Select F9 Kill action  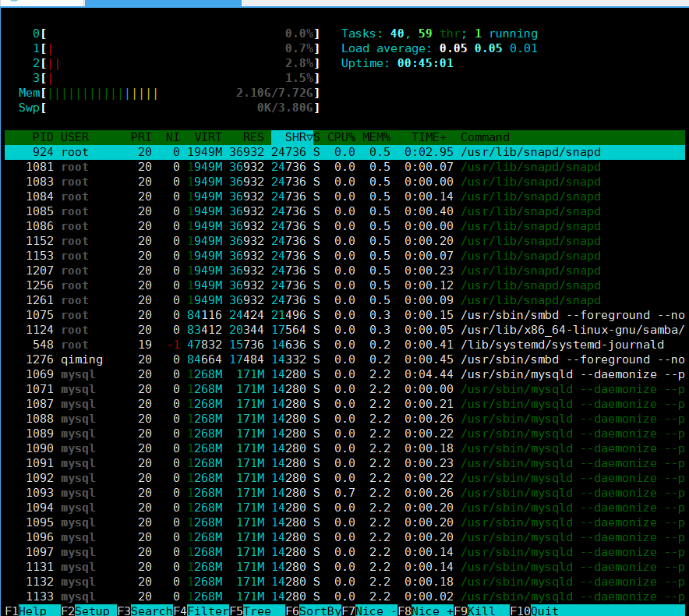(482, 611)
